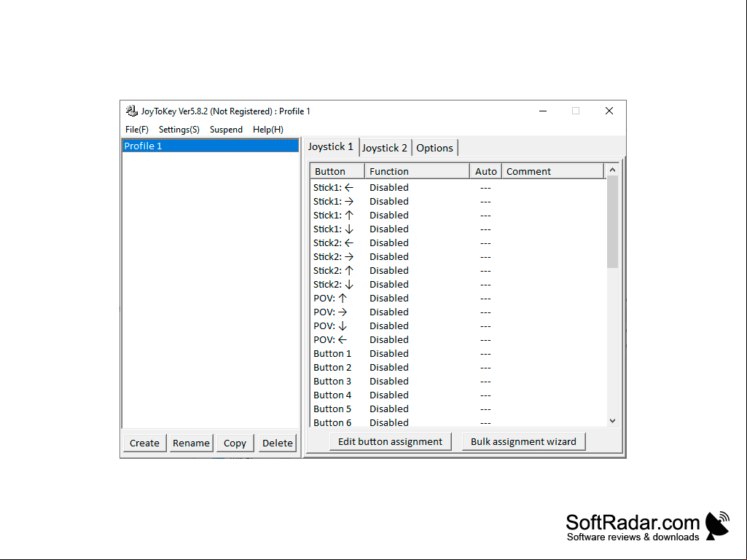Screen dimensions: 747x560
Task: Select the POV right arrow row
Action: pos(458,312)
